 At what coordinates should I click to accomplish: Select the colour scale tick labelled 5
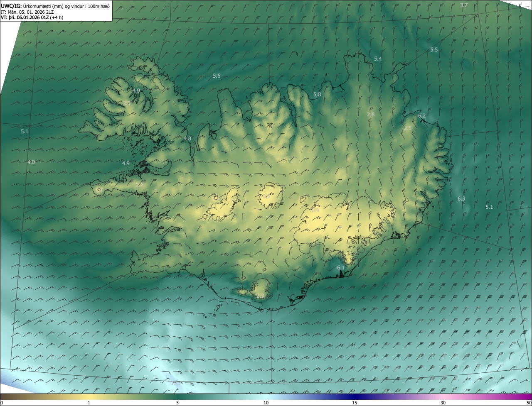[177, 403]
